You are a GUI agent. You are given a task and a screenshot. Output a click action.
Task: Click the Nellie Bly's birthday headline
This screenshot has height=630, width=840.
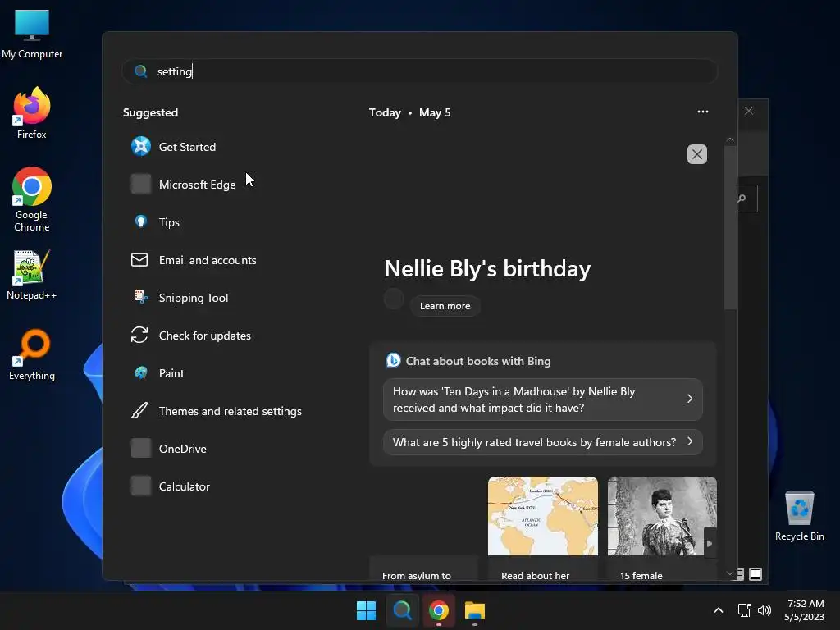[487, 268]
